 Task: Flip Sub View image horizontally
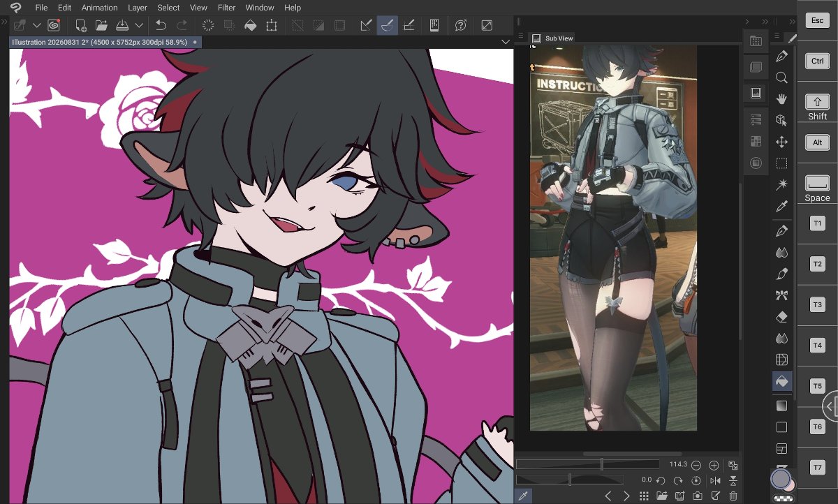tap(715, 480)
